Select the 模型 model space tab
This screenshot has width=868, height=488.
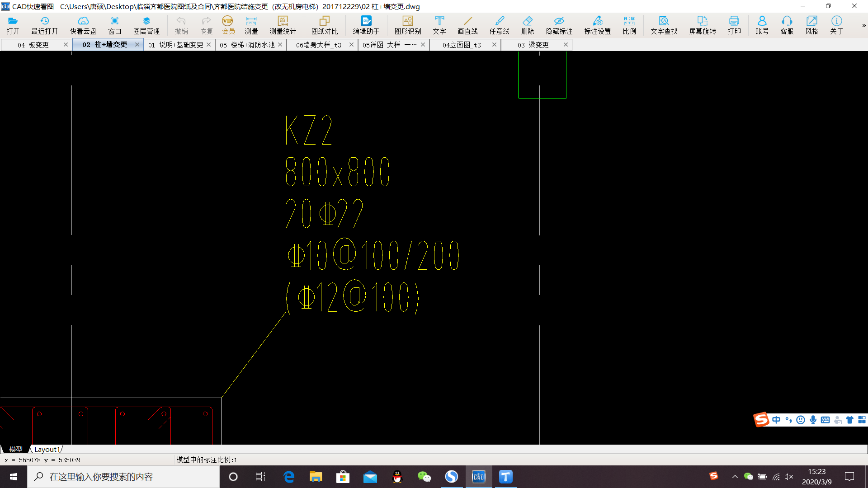15,449
